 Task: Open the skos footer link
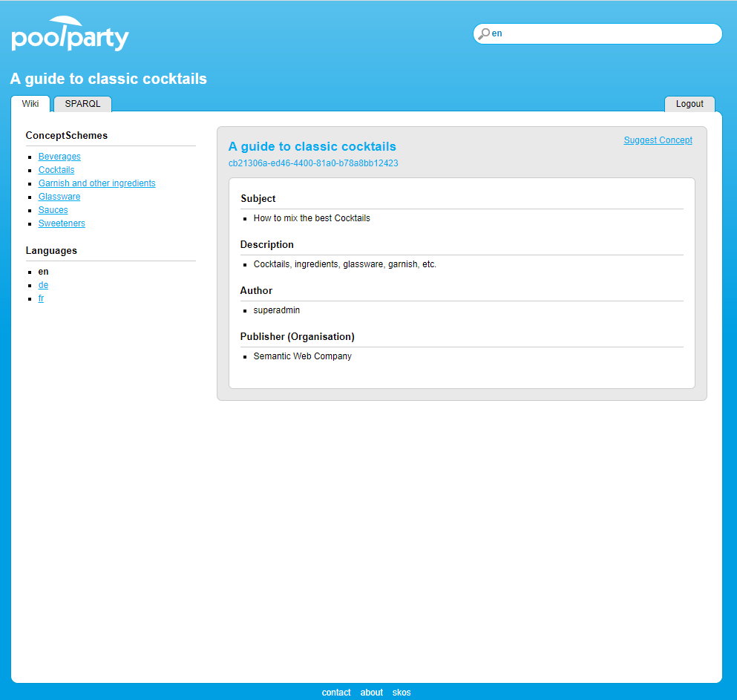click(402, 693)
